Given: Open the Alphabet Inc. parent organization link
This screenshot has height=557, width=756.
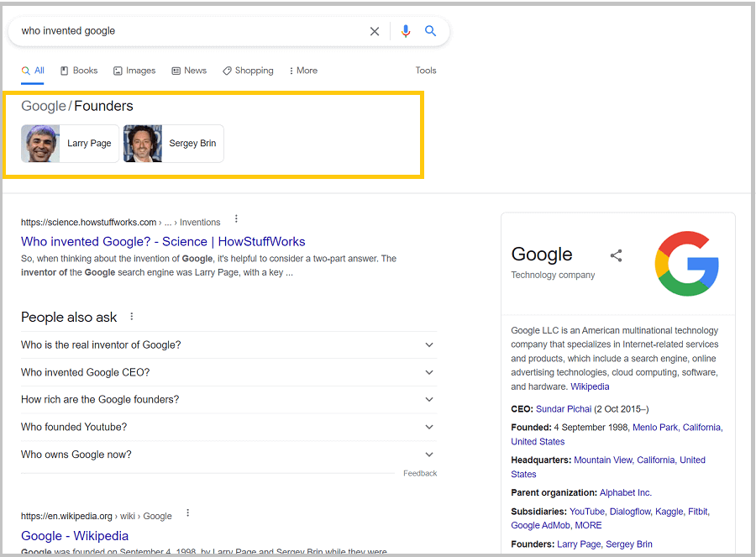Looking at the screenshot, I should tap(625, 492).
